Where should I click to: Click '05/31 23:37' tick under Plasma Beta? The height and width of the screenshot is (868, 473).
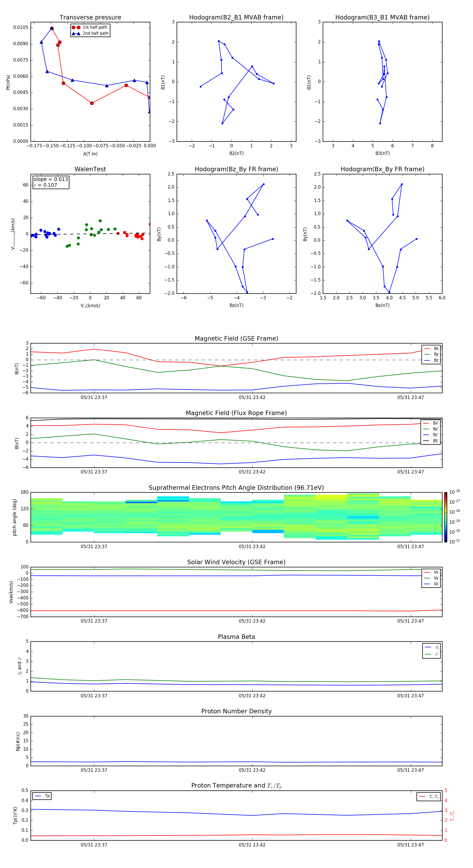[x=94, y=696]
